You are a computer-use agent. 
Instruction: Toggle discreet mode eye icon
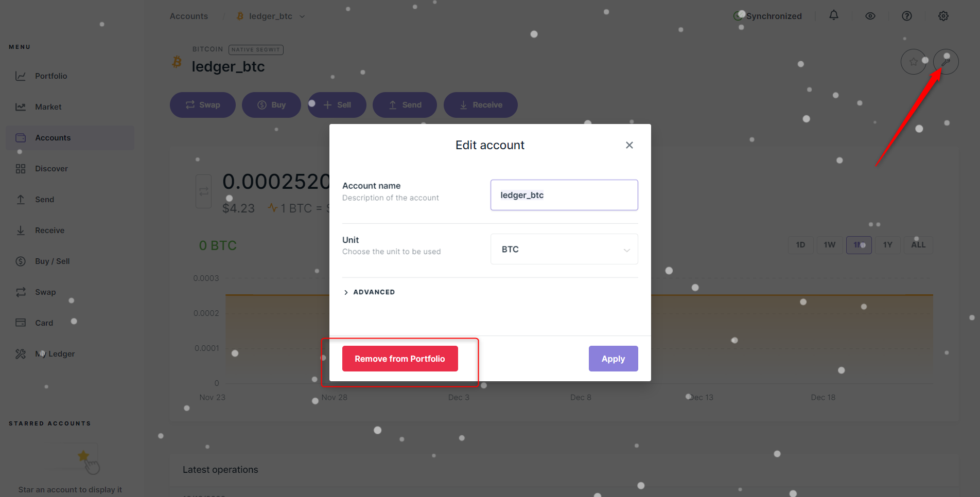870,16
